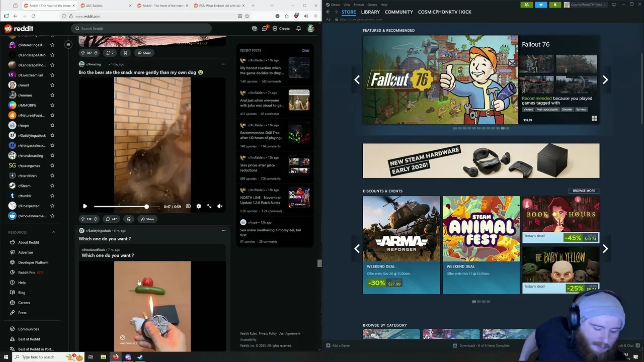Open video settings gear
This screenshot has width=644, height=362.
pyautogui.click(x=198, y=206)
